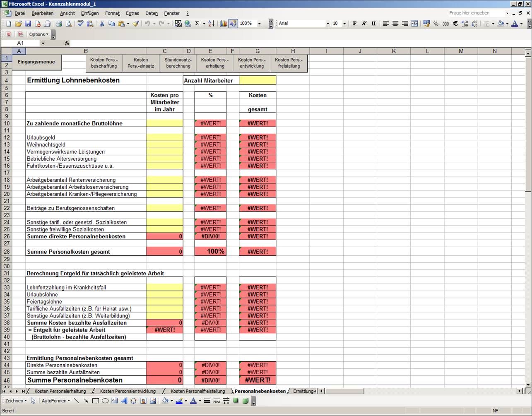Screen dimensions: 532x416
Task: Center align text in cell
Action: pos(395,24)
